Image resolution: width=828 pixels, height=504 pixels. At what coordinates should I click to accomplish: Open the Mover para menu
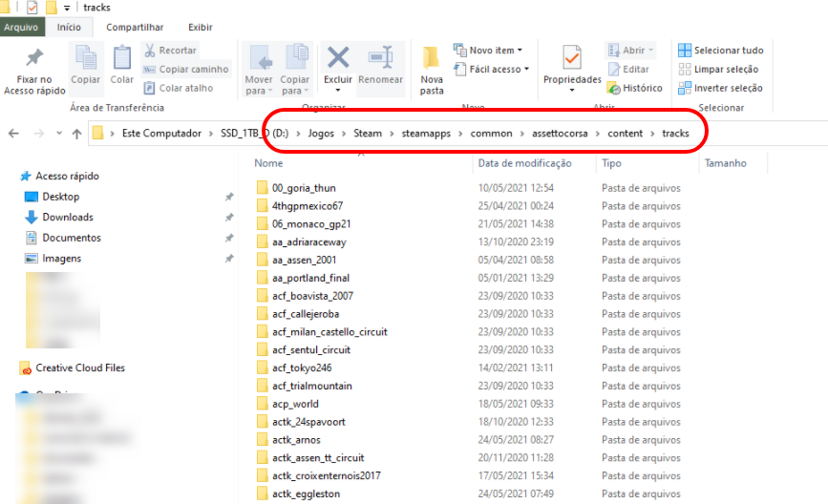[259, 70]
